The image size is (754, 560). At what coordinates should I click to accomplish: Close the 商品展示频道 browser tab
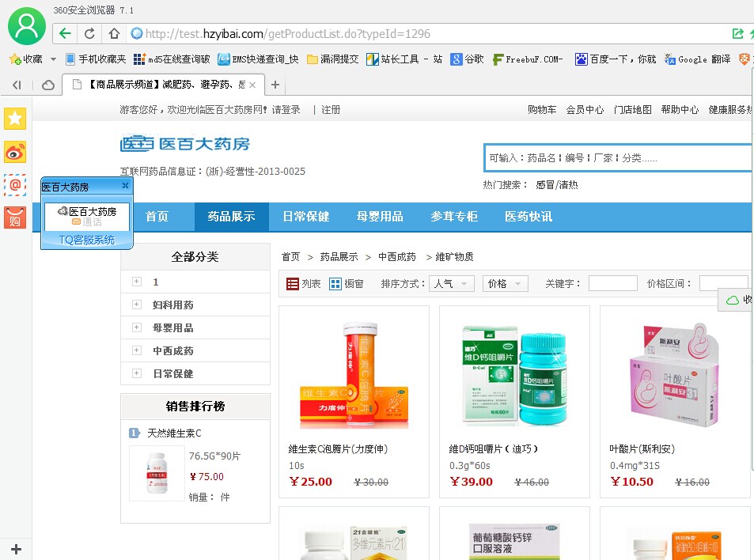pos(252,85)
